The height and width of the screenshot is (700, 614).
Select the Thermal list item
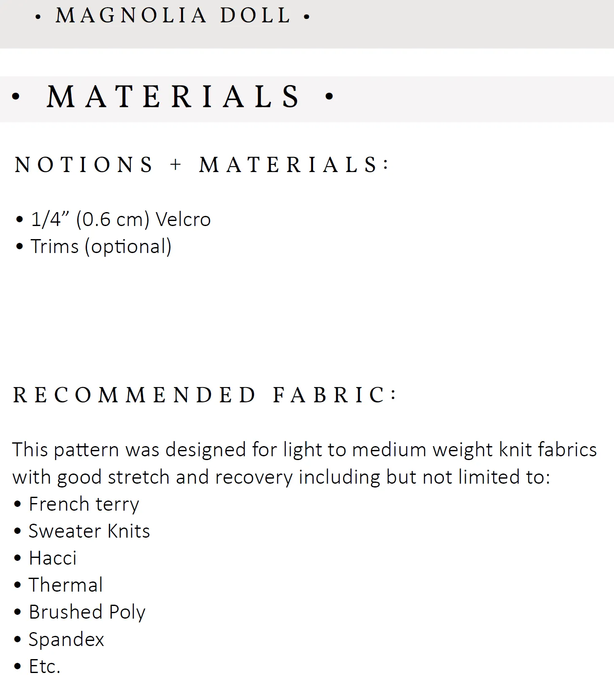(66, 585)
